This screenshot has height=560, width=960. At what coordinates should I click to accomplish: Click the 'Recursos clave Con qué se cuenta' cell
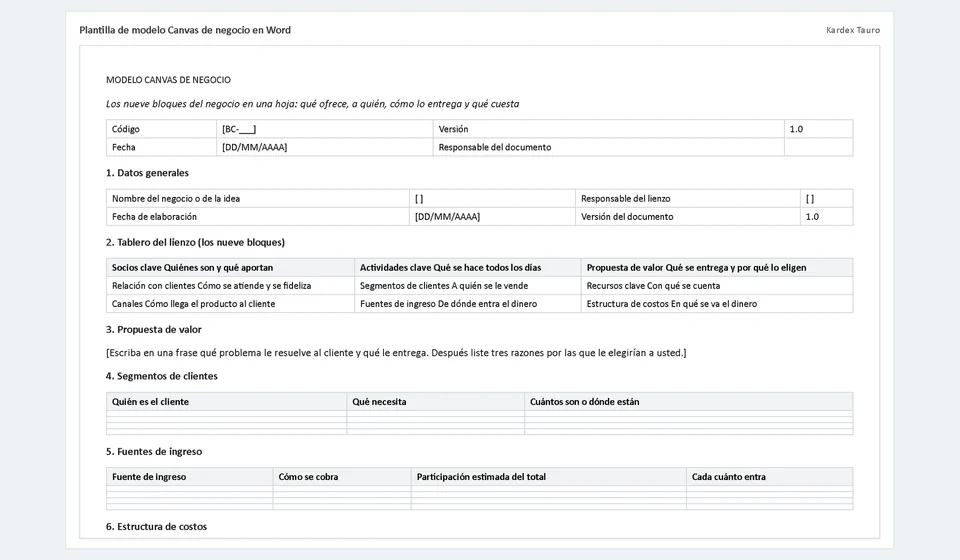[x=717, y=286]
